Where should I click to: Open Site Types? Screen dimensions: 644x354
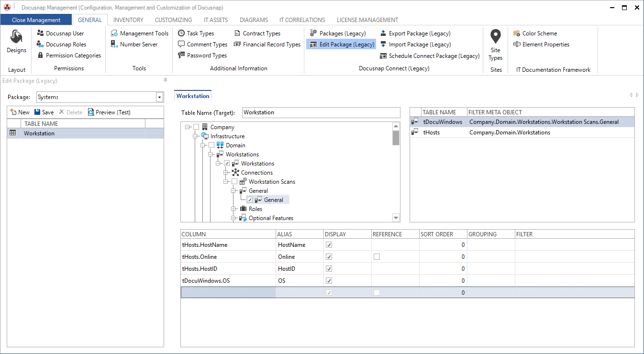pos(496,45)
